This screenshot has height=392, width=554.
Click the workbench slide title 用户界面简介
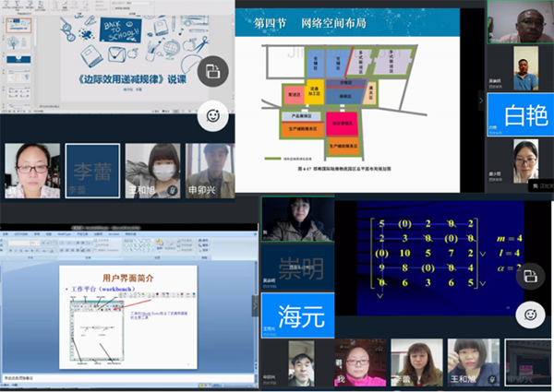click(129, 278)
